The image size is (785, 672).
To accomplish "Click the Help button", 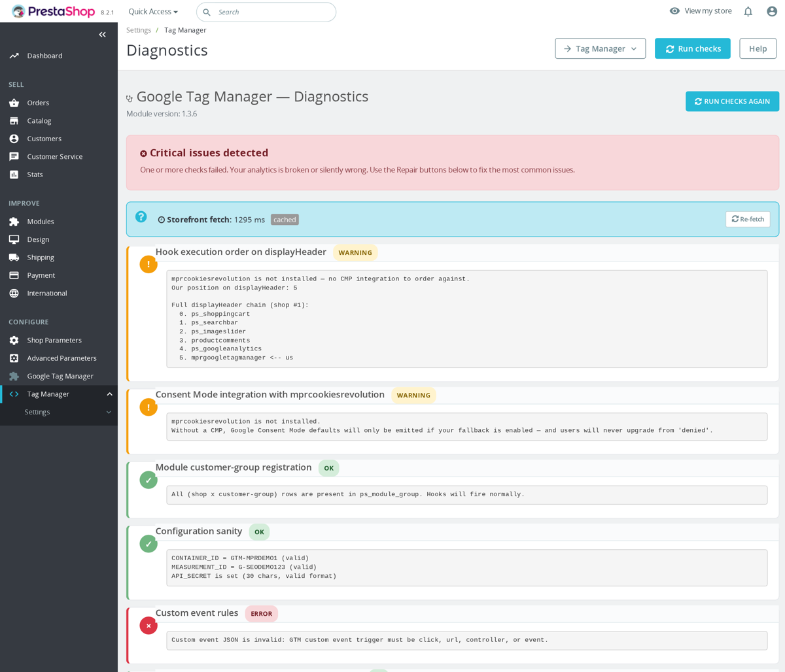I will (758, 48).
